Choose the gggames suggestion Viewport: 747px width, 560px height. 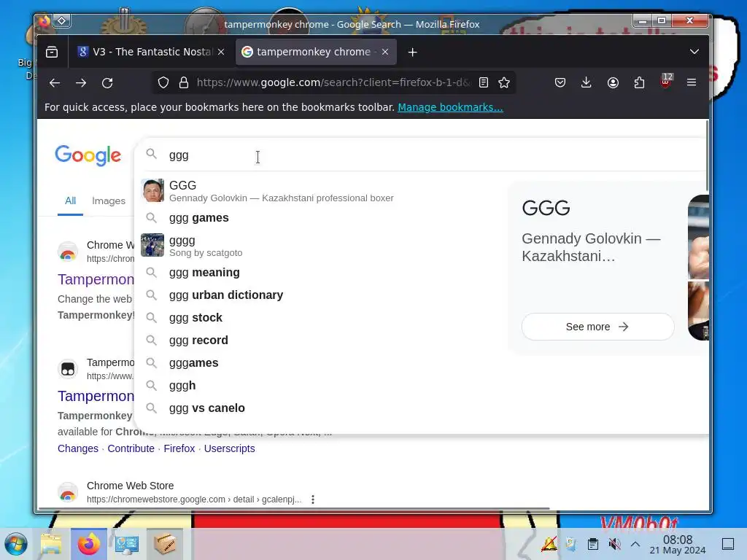[x=320, y=363]
